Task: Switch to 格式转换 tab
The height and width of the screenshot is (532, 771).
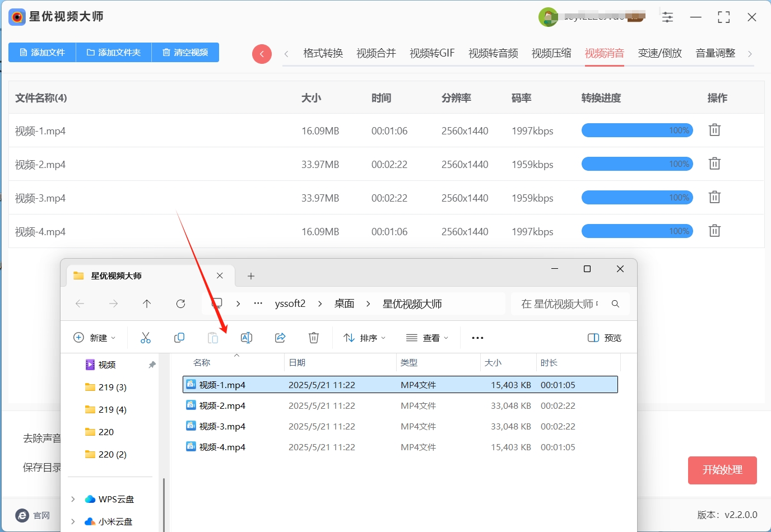Action: (323, 53)
